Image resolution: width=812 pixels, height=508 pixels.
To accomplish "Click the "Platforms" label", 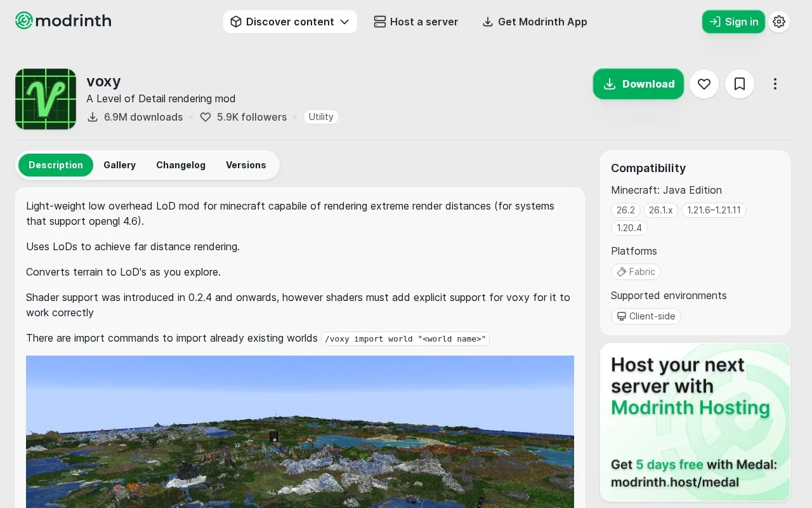I will [634, 251].
